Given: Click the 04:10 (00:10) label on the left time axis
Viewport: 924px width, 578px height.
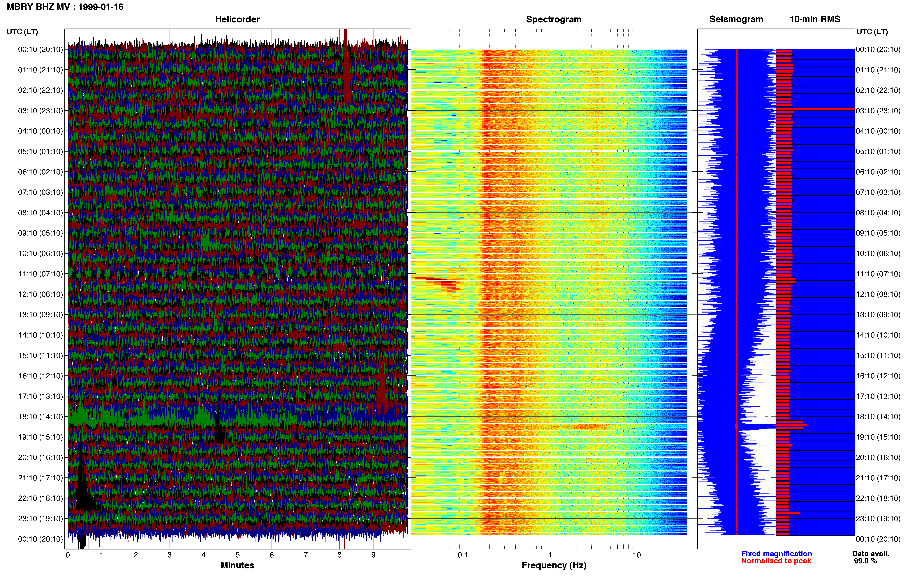Looking at the screenshot, I should (x=41, y=131).
